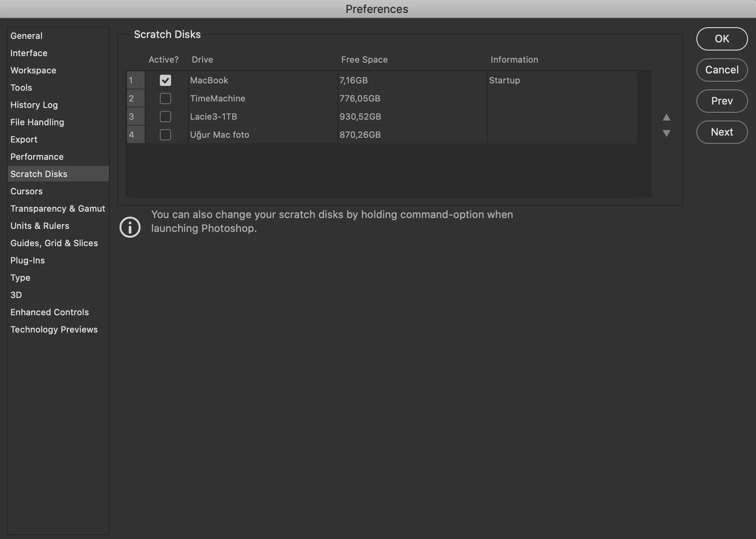Go to Transparency & Gamut settings
The image size is (756, 539).
(57, 209)
